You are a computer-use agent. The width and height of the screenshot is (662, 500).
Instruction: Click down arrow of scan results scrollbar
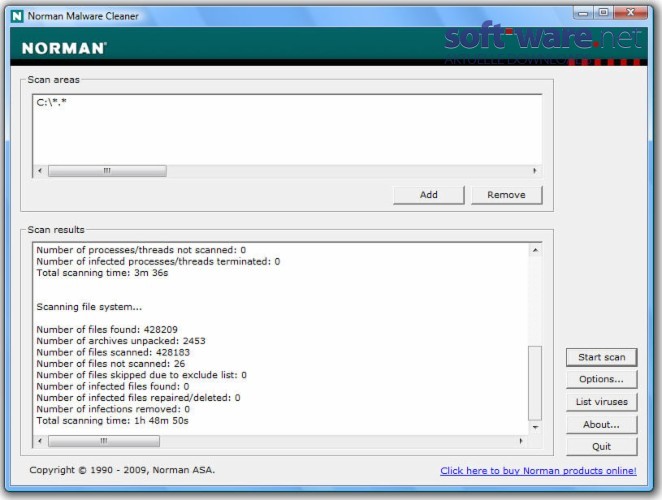[535, 427]
